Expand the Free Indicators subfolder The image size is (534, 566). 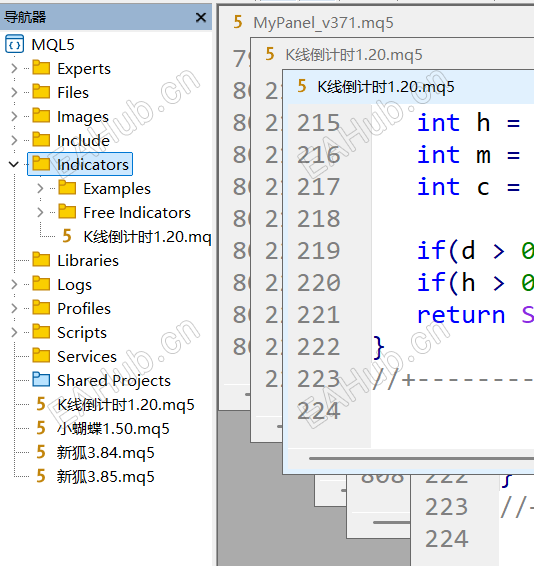click(x=40, y=212)
